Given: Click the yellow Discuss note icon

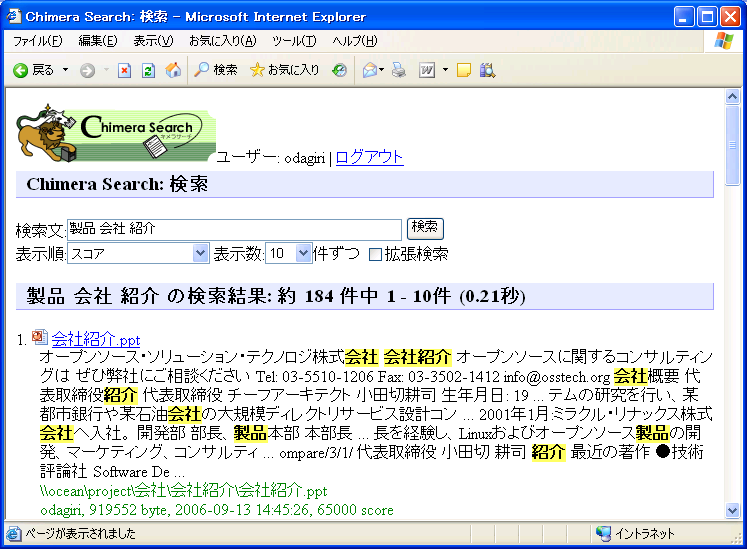Looking at the screenshot, I should (x=464, y=71).
